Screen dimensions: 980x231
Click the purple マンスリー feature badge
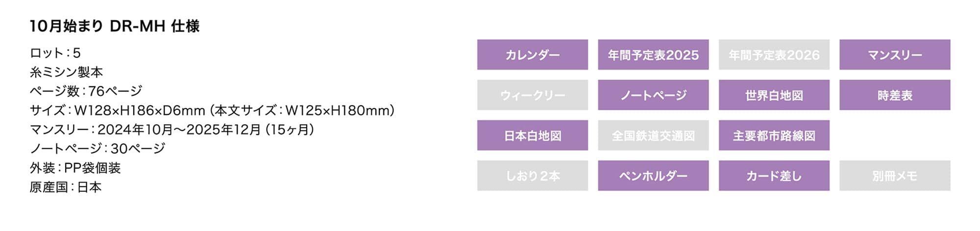[894, 55]
